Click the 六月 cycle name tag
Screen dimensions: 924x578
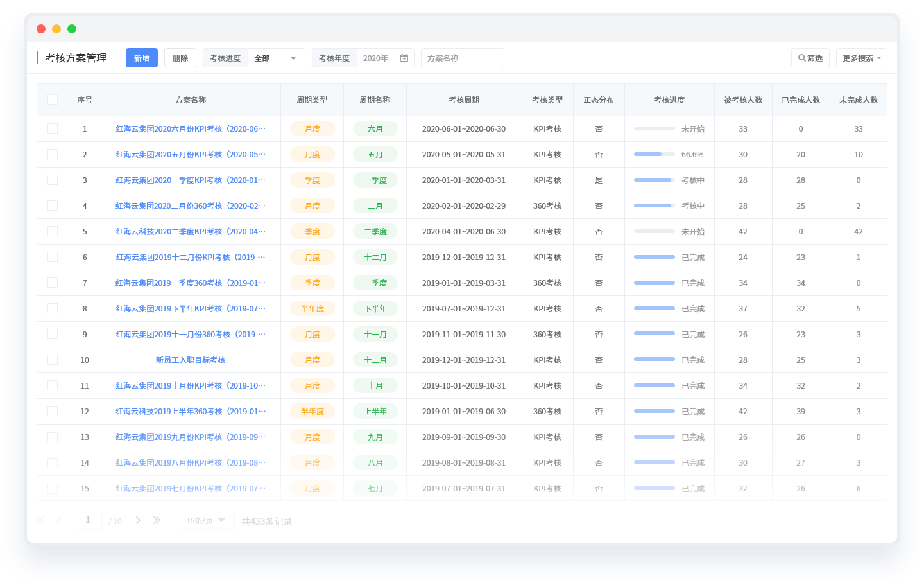coord(375,128)
